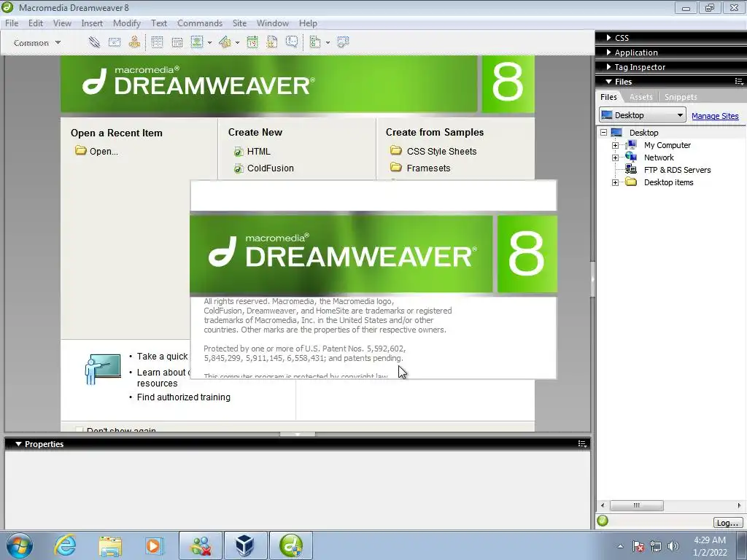Switch to the Assets tab
The width and height of the screenshot is (747, 560).
click(x=640, y=97)
